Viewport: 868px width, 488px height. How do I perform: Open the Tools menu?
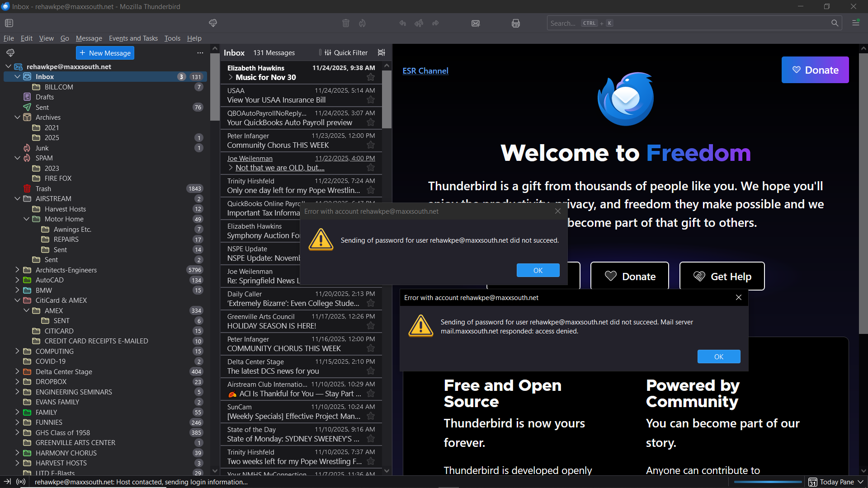(172, 38)
